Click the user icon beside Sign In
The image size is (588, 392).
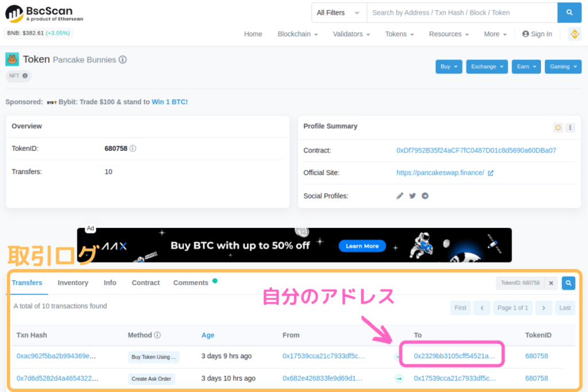point(525,34)
